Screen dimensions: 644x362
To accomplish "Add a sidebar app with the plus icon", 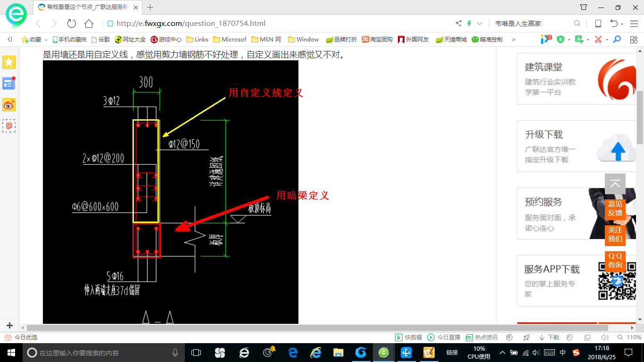I will coord(9,325).
